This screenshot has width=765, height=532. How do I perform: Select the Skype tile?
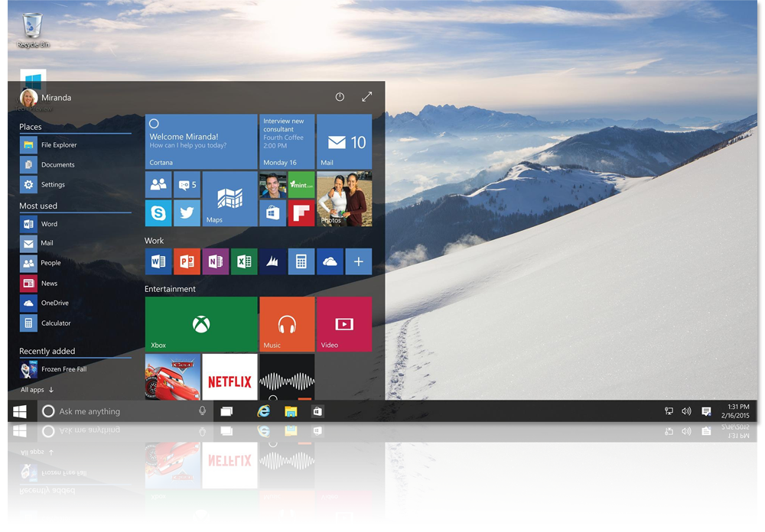[x=158, y=213]
